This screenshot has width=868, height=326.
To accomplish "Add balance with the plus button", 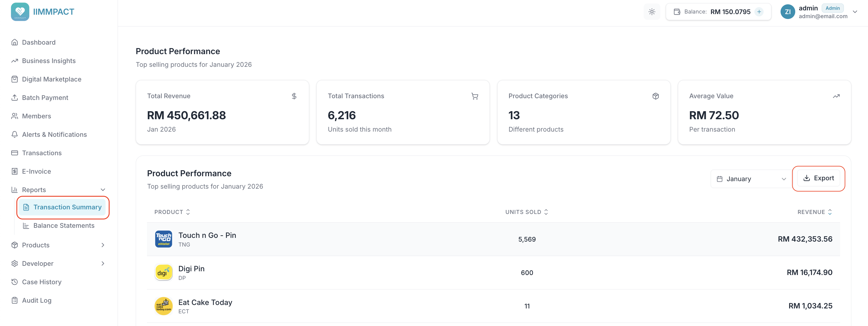I will (759, 12).
